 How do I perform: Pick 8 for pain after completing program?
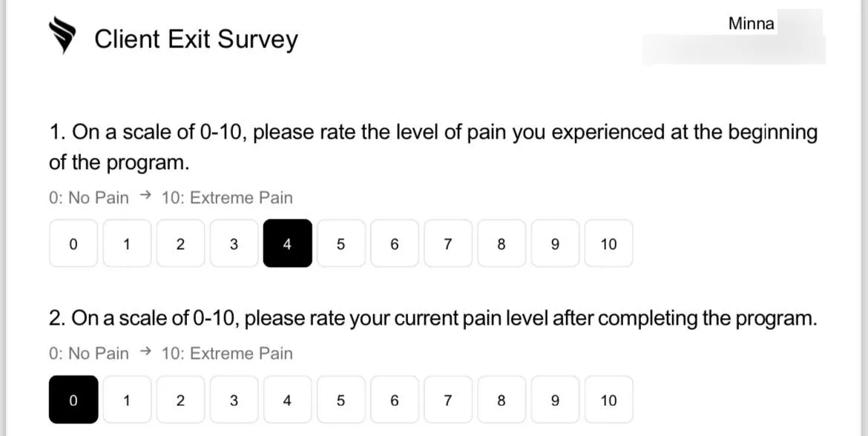(502, 400)
